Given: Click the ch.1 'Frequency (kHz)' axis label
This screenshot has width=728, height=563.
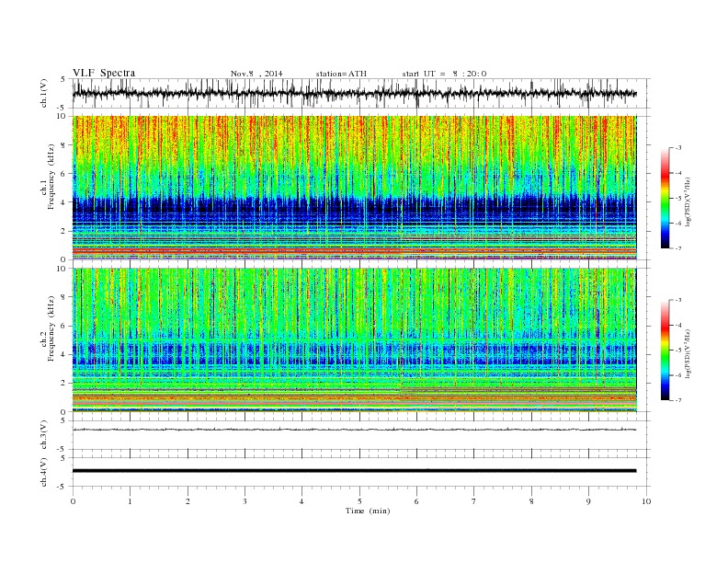Looking at the screenshot, I should [x=51, y=177].
